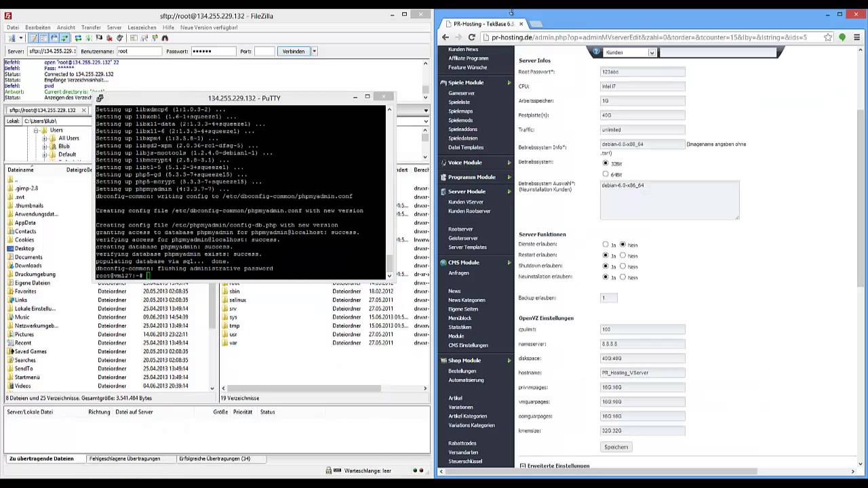The height and width of the screenshot is (488, 868).
Task: Set Shutdown erlauben to Ja
Action: click(x=606, y=266)
